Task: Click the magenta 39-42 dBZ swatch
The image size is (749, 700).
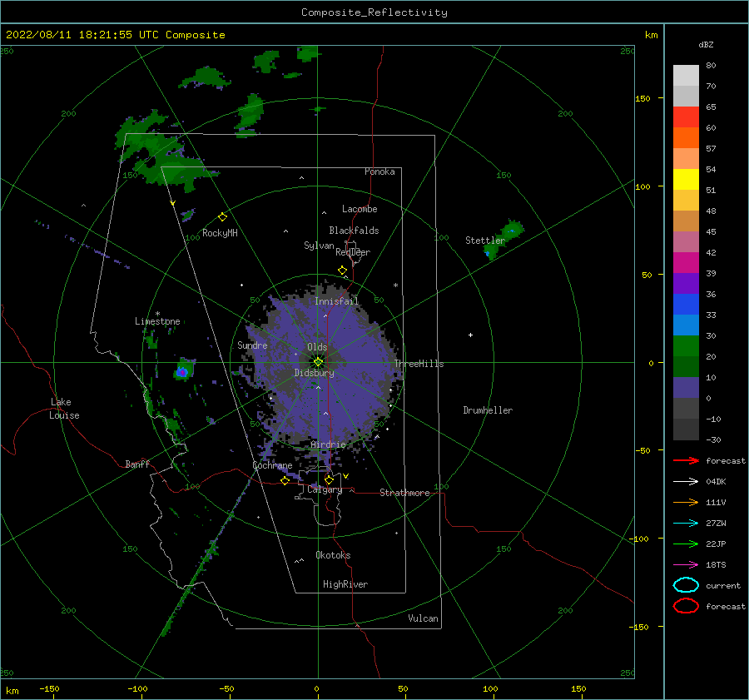Action: [686, 262]
